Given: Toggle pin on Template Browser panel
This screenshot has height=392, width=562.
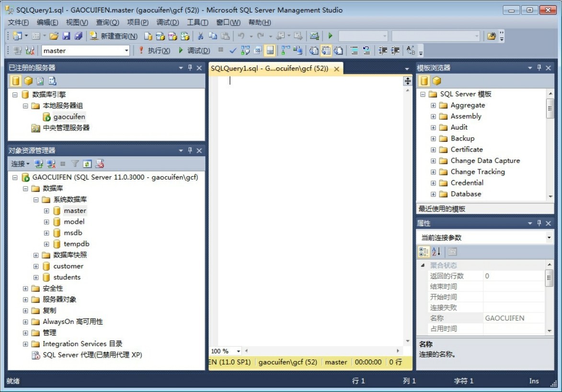Looking at the screenshot, I should point(539,68).
